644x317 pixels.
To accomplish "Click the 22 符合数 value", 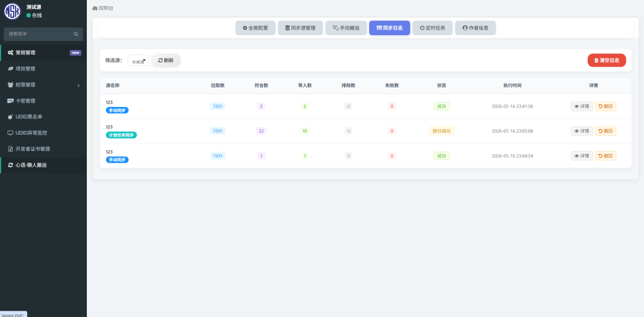I will tap(261, 131).
